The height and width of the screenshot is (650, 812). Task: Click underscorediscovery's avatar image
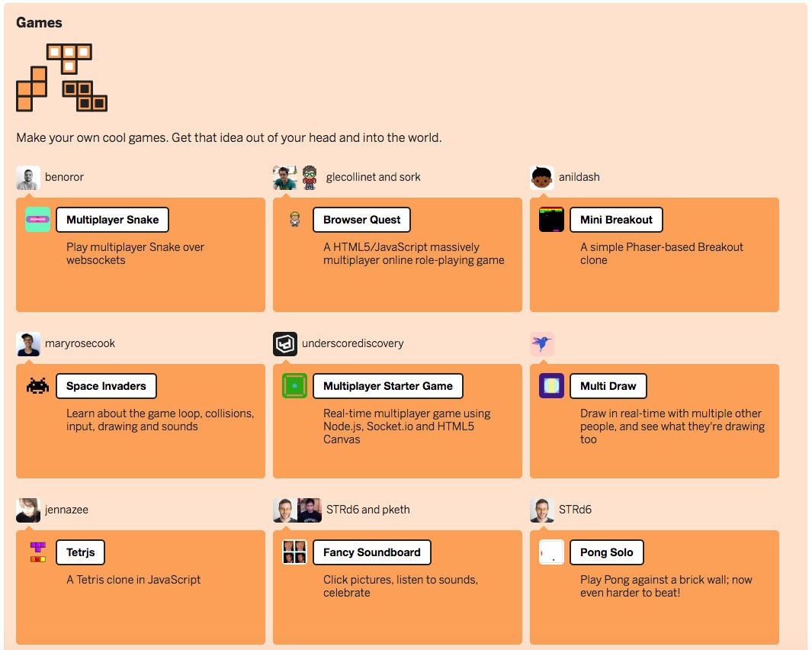pyautogui.click(x=285, y=343)
